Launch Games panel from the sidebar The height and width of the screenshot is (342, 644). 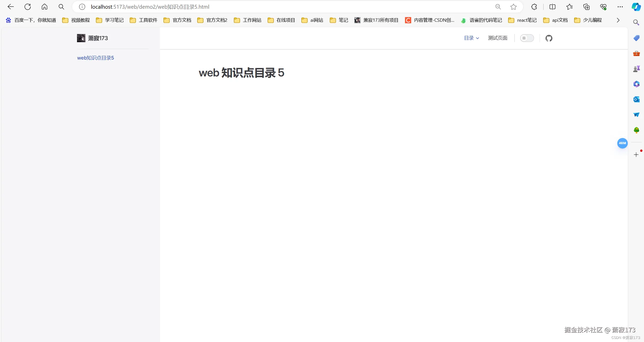click(x=636, y=69)
